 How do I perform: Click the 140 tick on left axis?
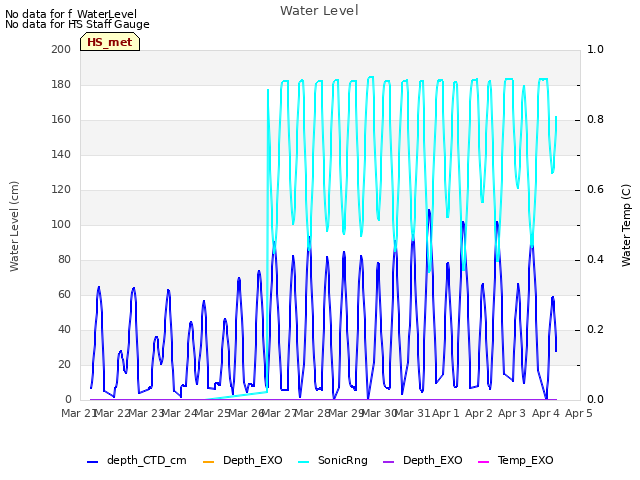point(61,155)
